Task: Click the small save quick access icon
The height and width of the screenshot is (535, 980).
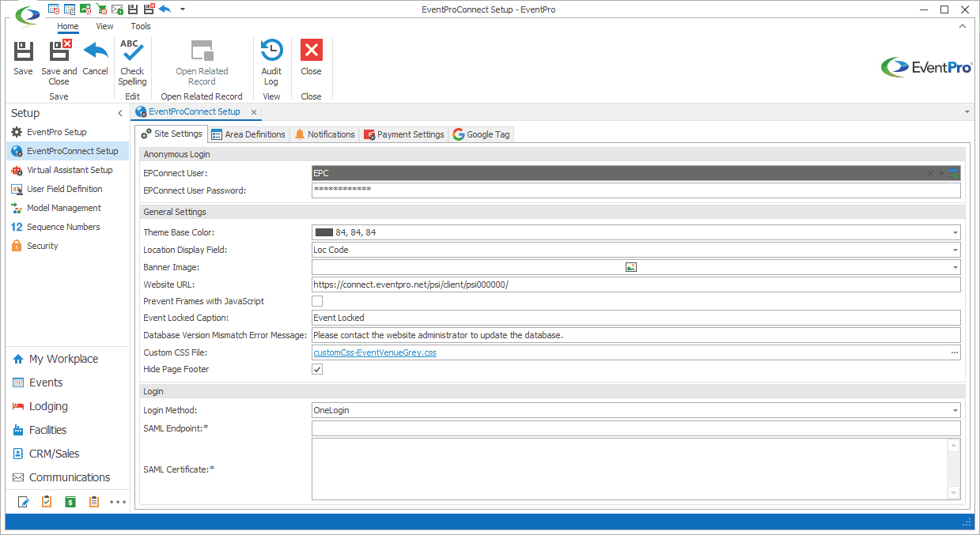Action: click(133, 9)
